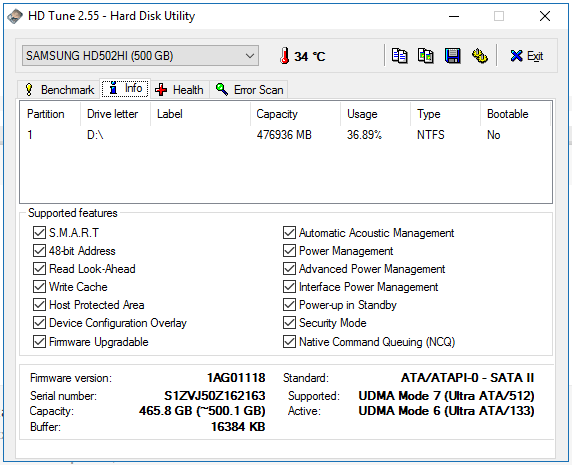Image resolution: width=572 pixels, height=465 pixels.
Task: Toggle the S.M.A.R.T checkbox
Action: (x=39, y=233)
